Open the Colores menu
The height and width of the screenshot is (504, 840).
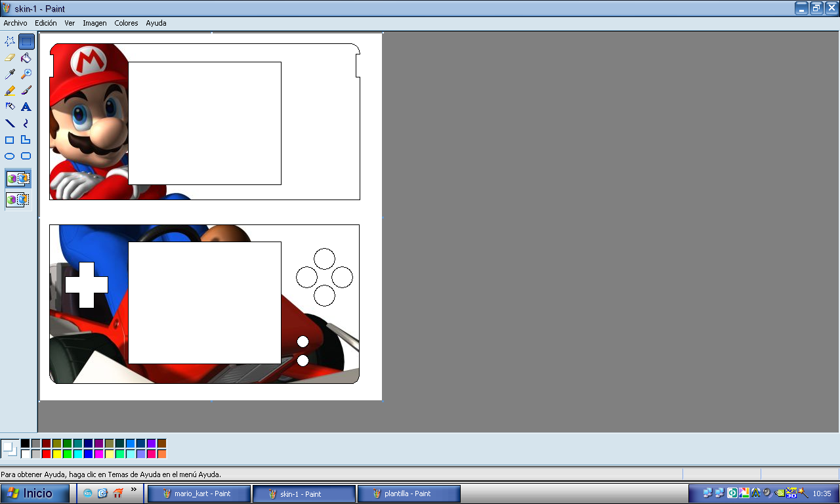(x=126, y=23)
